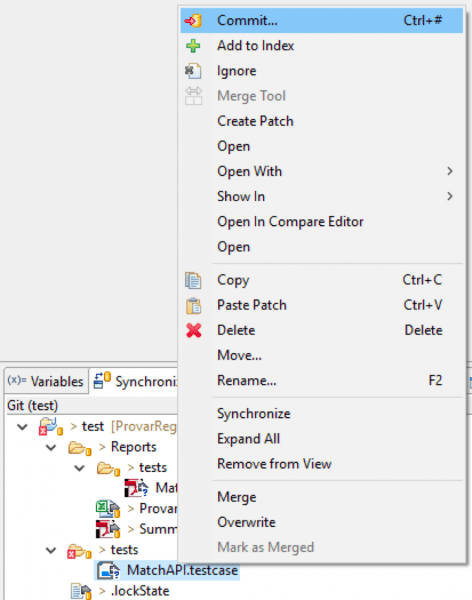This screenshot has height=600, width=472.
Task: Click the red X Delete icon
Action: 194,331
